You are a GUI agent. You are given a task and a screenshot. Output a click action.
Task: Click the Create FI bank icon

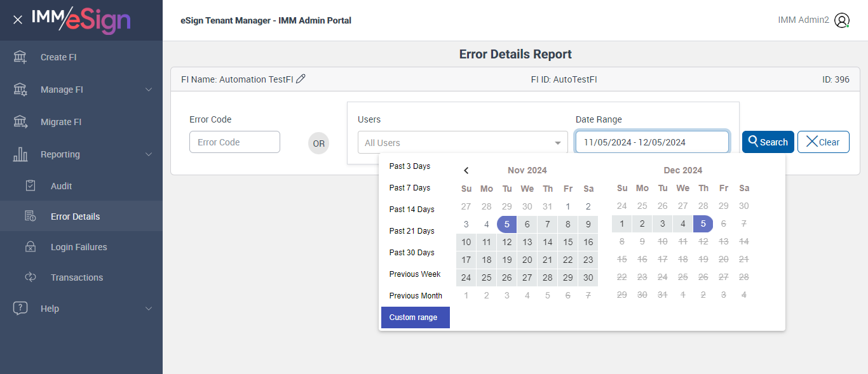20,57
